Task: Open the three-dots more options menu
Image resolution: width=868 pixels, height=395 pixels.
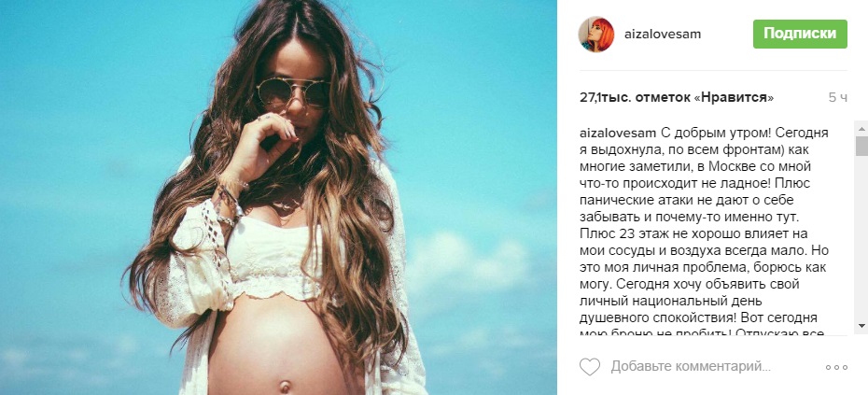Action: coord(836,367)
